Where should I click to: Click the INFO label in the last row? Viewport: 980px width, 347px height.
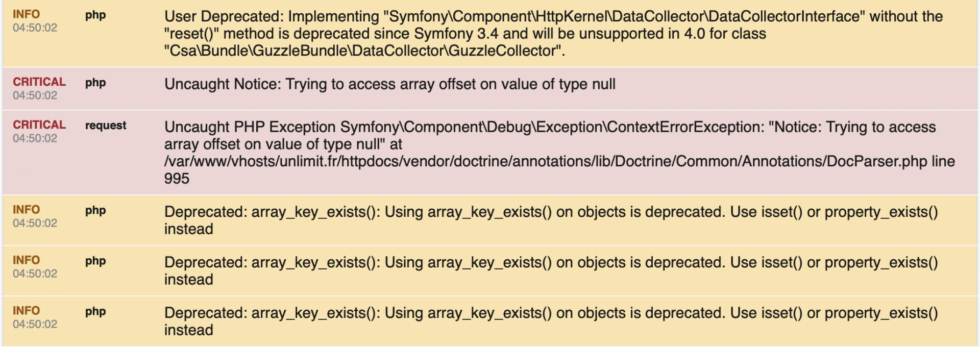tap(27, 310)
